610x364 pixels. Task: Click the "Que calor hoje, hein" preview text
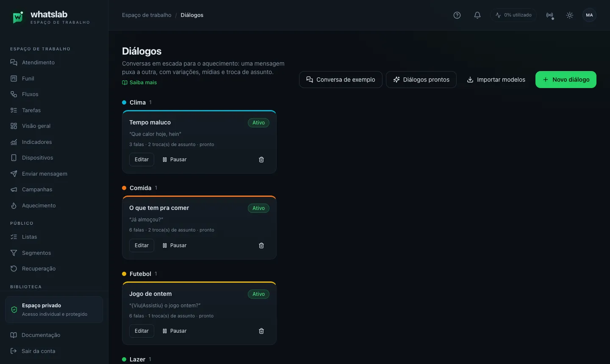[155, 134]
